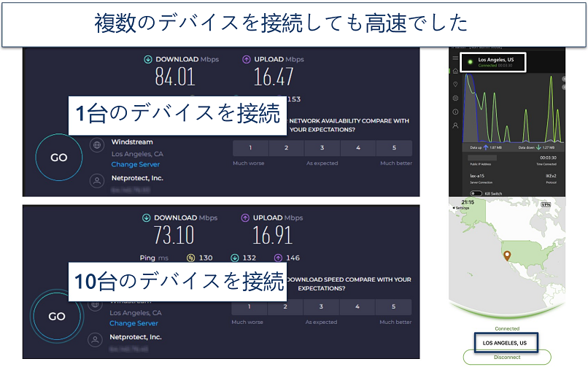Select rating 3 in the top survey
Viewport: 588px width, 367px height.
[x=322, y=148]
